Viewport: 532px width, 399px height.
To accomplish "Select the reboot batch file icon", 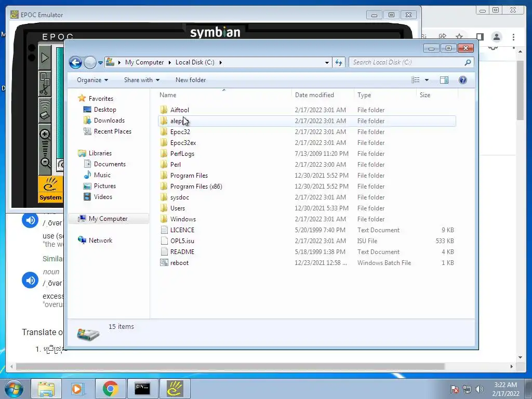I will [x=164, y=262].
